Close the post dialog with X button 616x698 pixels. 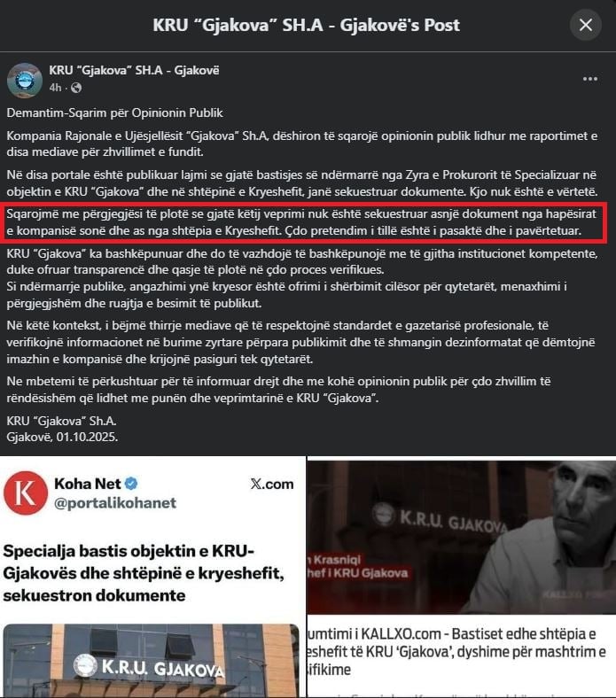click(585, 25)
